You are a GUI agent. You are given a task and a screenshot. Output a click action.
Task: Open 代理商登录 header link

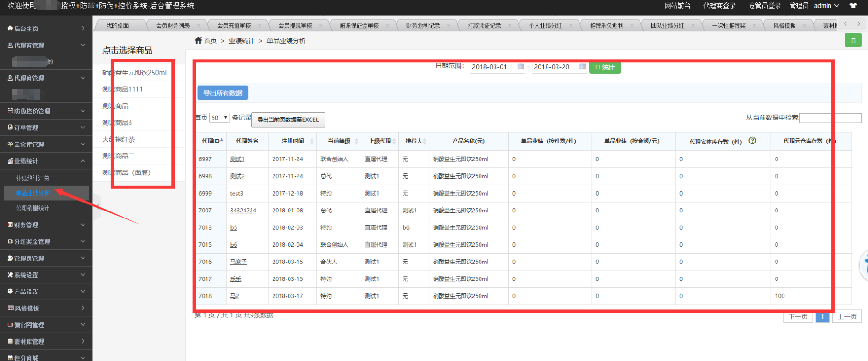pyautogui.click(x=719, y=6)
